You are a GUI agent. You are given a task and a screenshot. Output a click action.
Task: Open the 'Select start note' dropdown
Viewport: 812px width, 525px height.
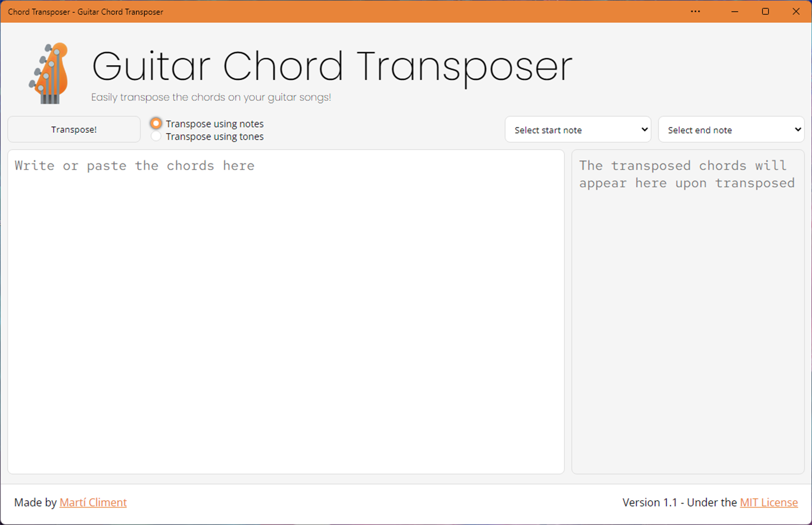(x=577, y=129)
